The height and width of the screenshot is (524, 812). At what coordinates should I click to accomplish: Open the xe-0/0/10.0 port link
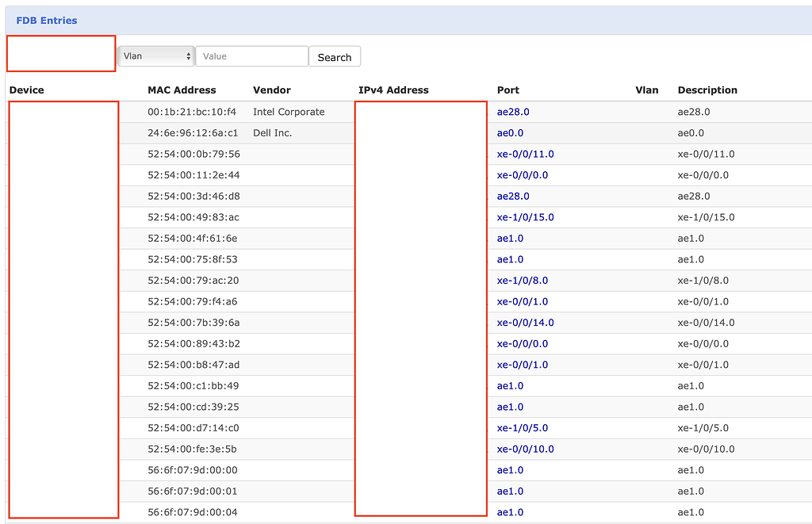coord(525,449)
